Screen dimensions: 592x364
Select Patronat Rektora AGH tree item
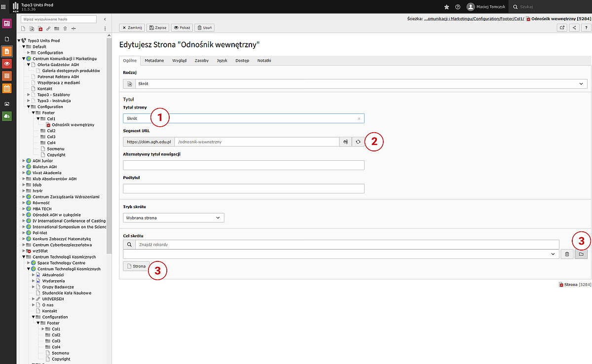tap(58, 76)
